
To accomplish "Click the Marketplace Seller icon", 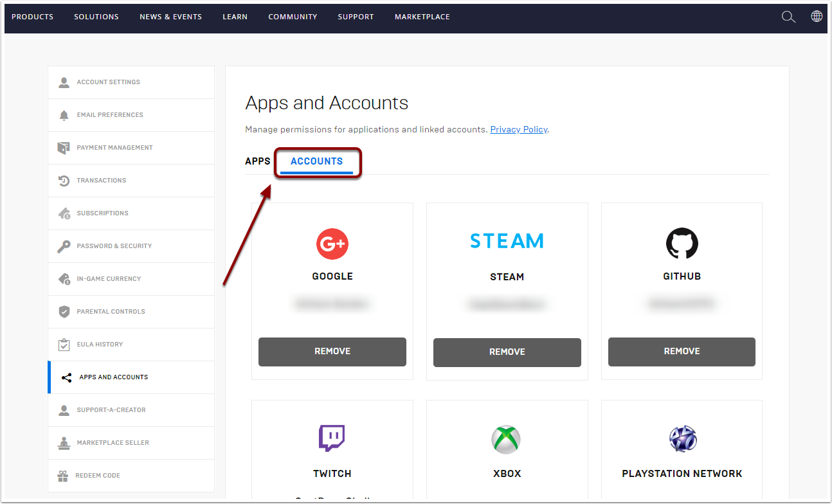I will click(x=64, y=443).
